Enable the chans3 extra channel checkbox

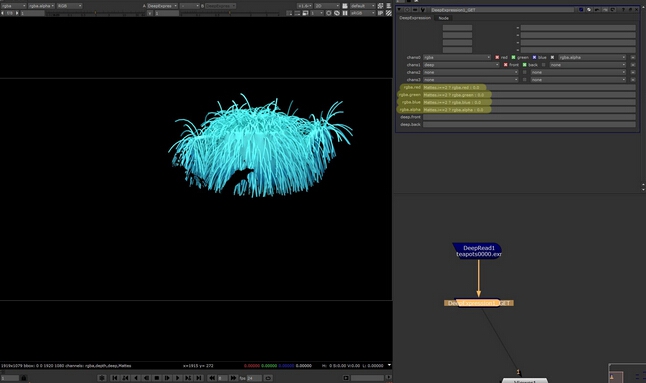pyautogui.click(x=524, y=80)
